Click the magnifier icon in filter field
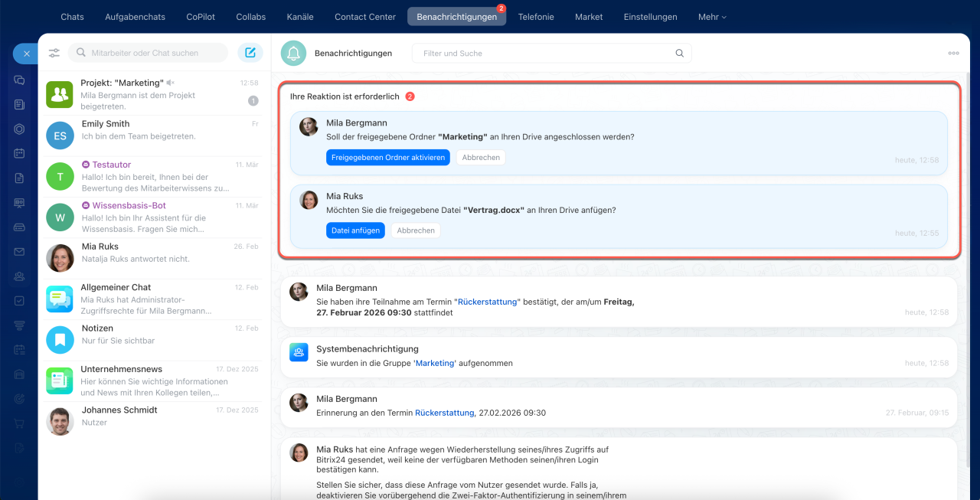Image resolution: width=980 pixels, height=500 pixels. [x=679, y=54]
